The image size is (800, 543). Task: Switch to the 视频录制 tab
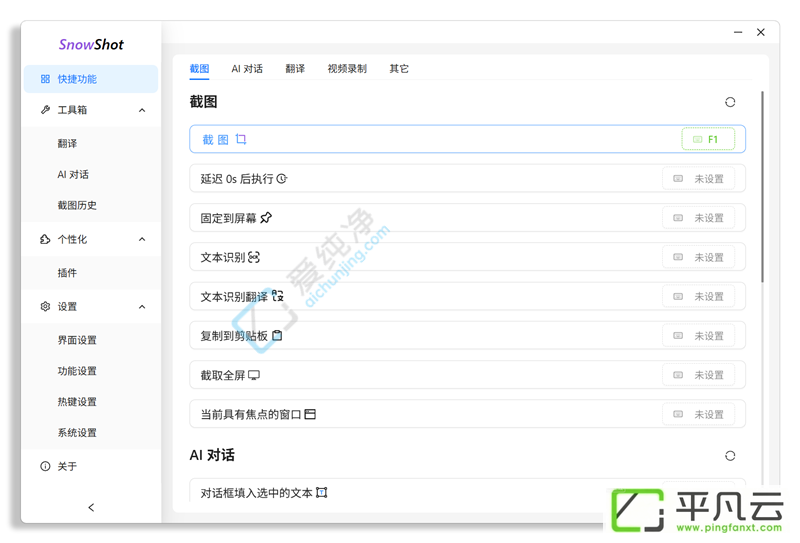tap(347, 68)
